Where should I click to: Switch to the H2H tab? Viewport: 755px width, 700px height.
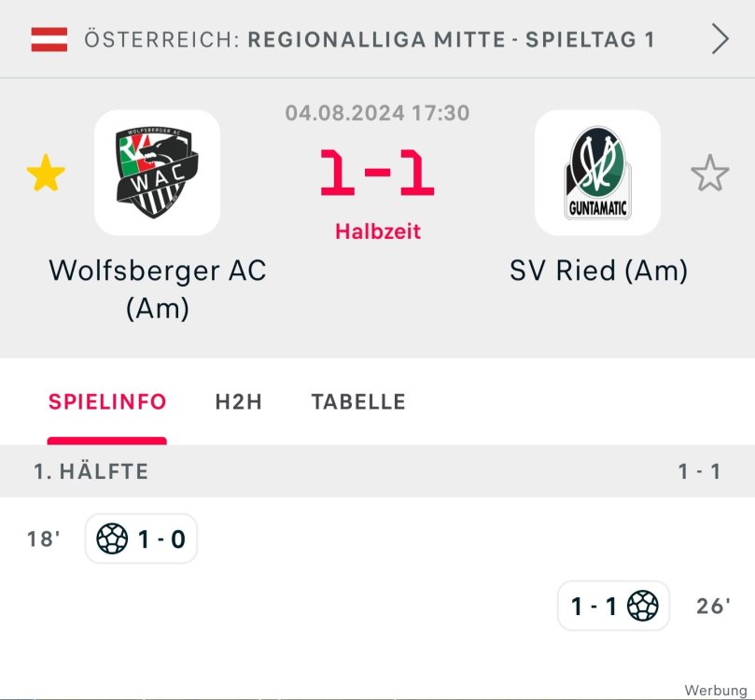point(236,402)
